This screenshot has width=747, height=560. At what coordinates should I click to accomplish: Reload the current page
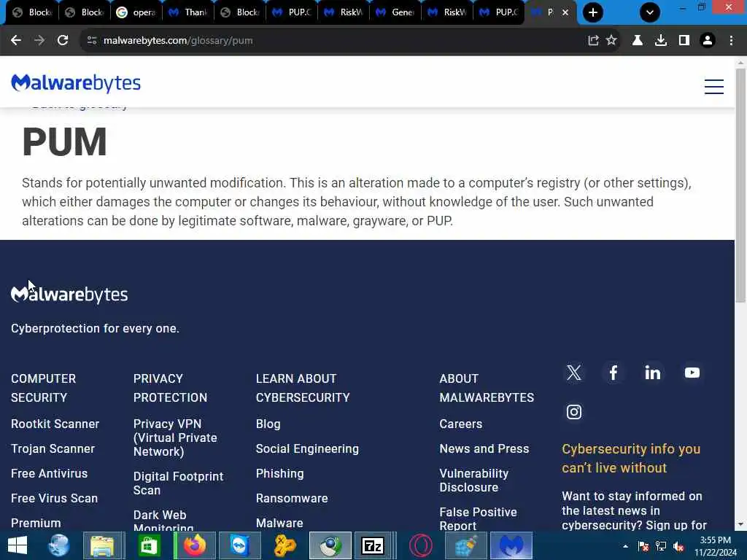pyautogui.click(x=63, y=41)
